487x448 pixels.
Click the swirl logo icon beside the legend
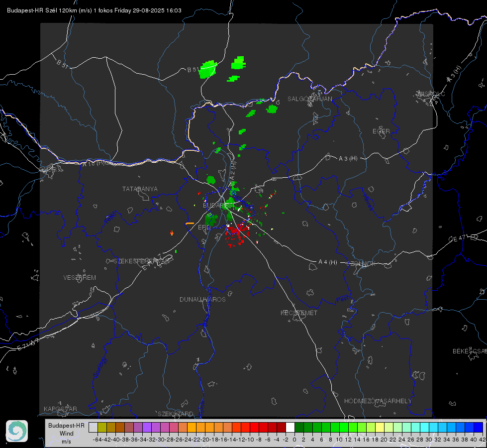coord(17,431)
